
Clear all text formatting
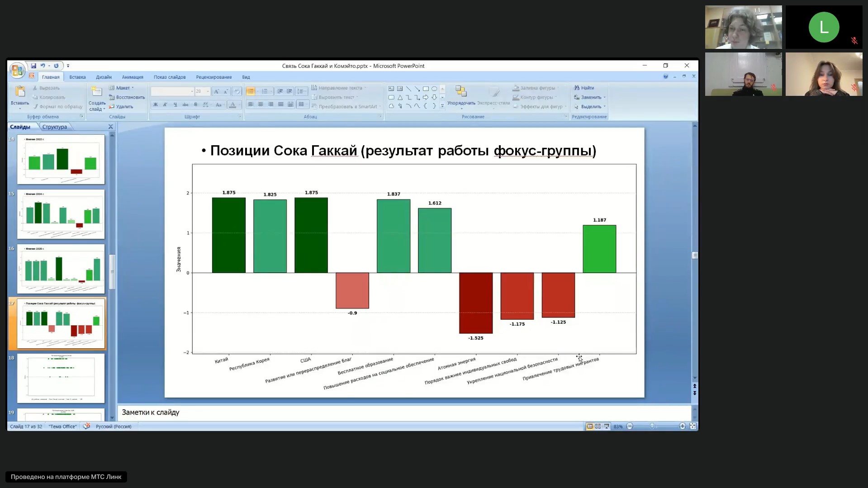[236, 91]
